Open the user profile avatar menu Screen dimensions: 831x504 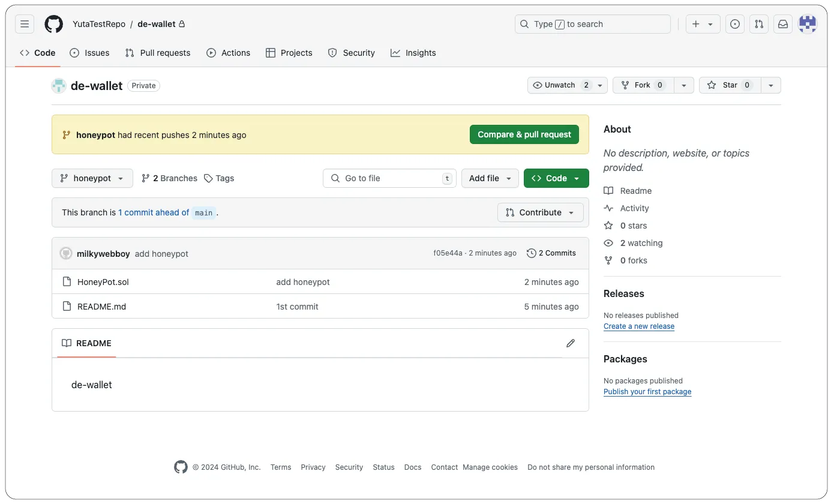tap(808, 24)
